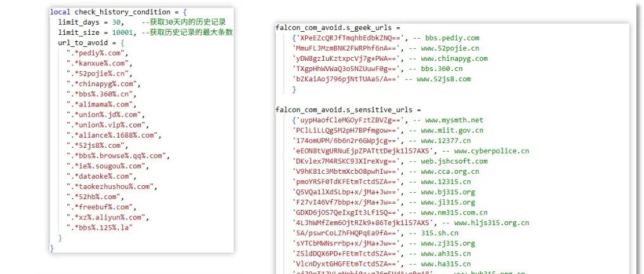Viewport: 644px width, 274px height.
Task: Click the '.*52hb%.com' pattern string
Action: pos(95,197)
